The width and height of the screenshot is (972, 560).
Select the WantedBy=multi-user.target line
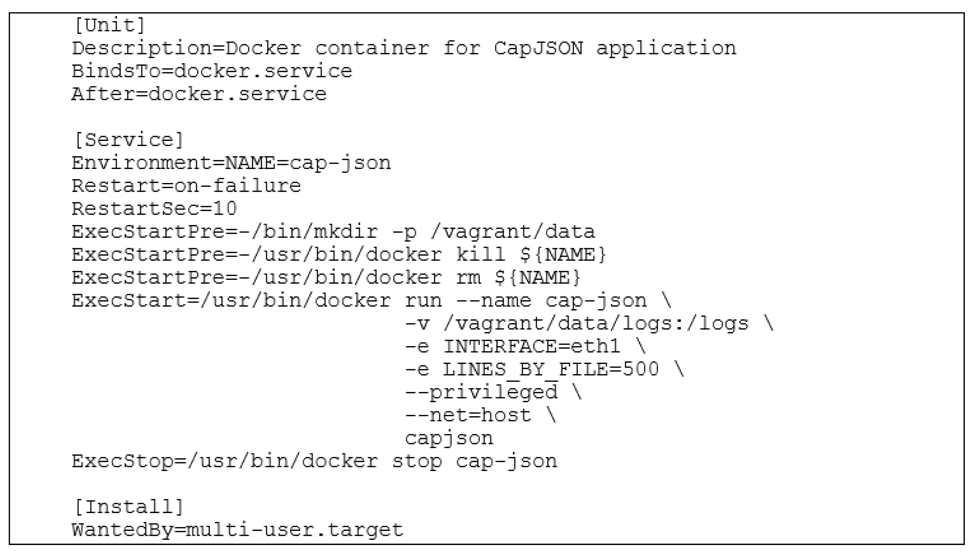point(237,530)
